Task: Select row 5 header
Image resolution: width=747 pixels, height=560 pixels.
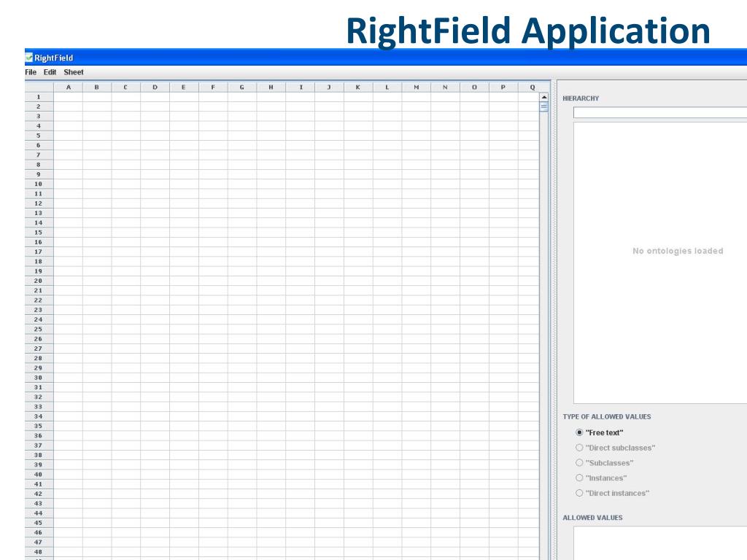Action: [x=39, y=136]
